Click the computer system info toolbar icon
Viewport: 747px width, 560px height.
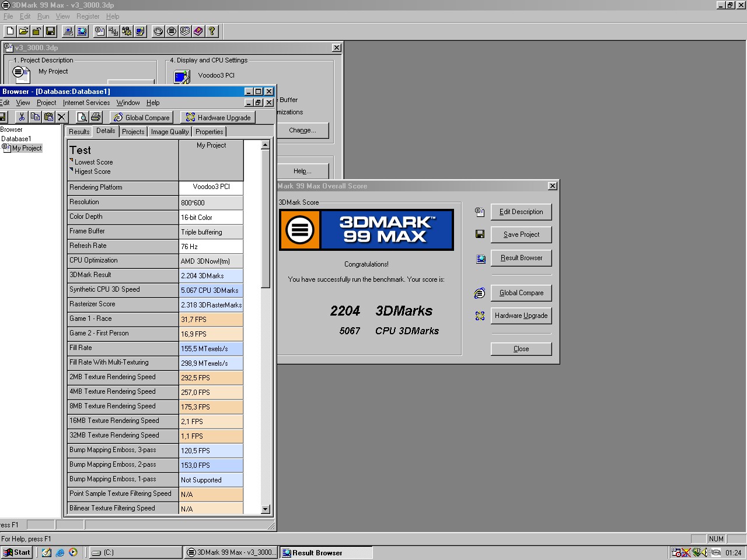coord(68,31)
